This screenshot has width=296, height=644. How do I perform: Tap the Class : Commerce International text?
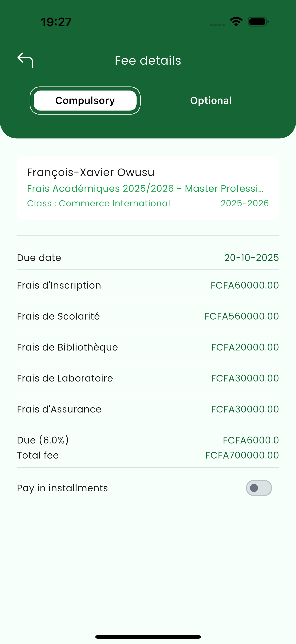pos(99,203)
